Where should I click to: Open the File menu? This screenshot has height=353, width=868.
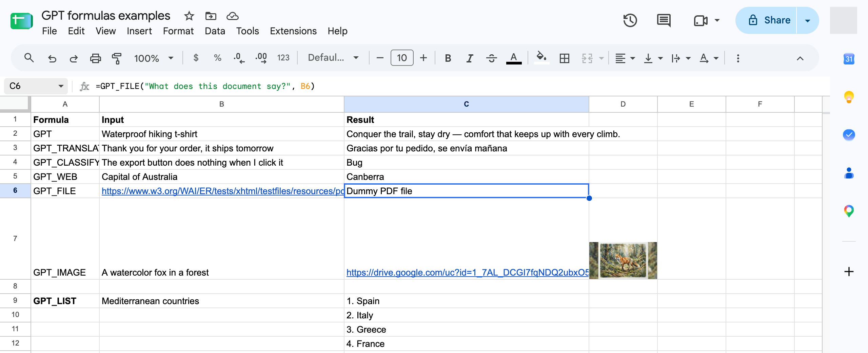pos(50,31)
